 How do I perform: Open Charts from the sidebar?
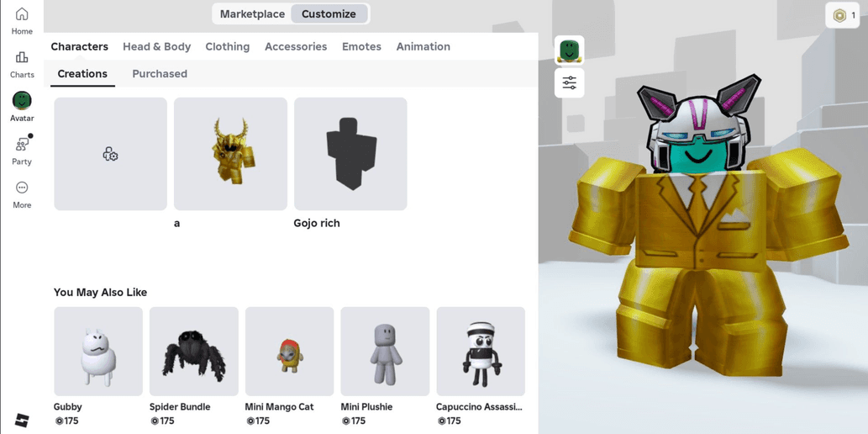tap(22, 64)
